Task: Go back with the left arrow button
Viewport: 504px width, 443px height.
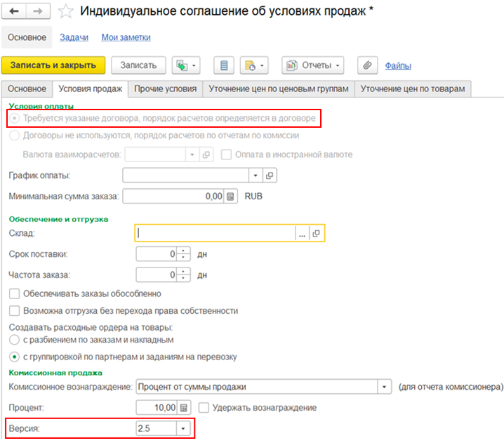Action: click(x=14, y=11)
